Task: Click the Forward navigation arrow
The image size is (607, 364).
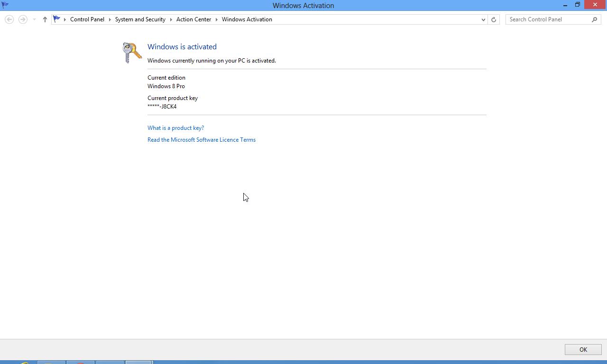Action: pyautogui.click(x=23, y=19)
